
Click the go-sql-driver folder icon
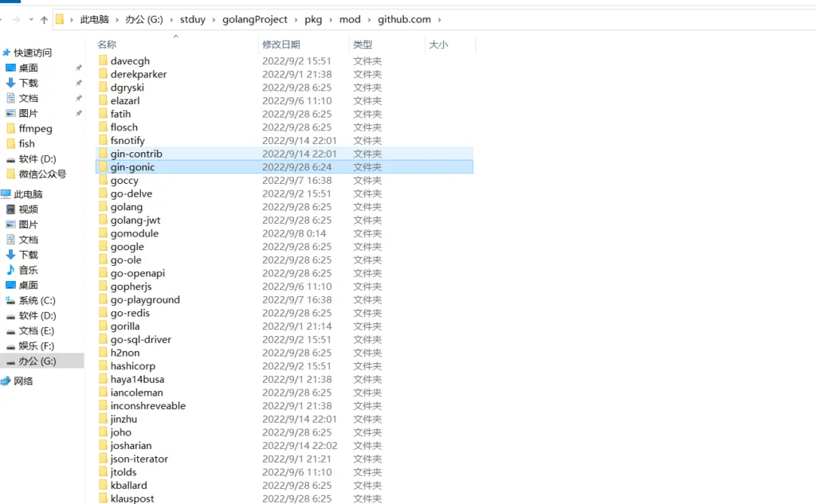coord(103,339)
